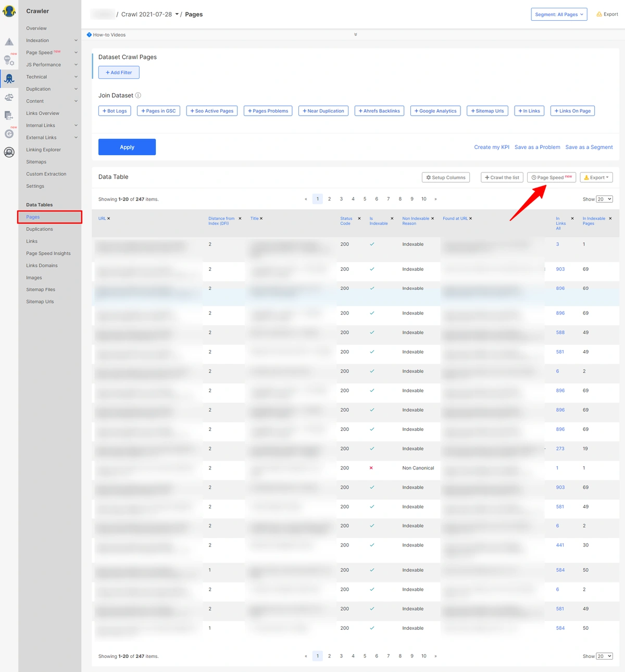This screenshot has height=672, width=625.
Task: Remove the Status Code column via x
Action: point(359,219)
